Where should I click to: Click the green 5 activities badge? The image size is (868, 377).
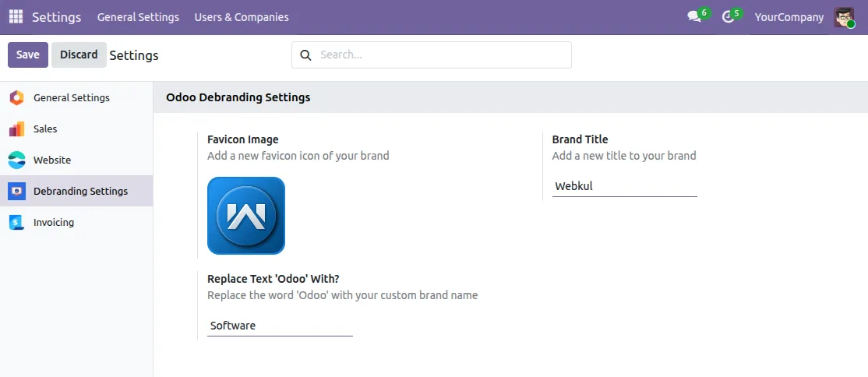736,12
